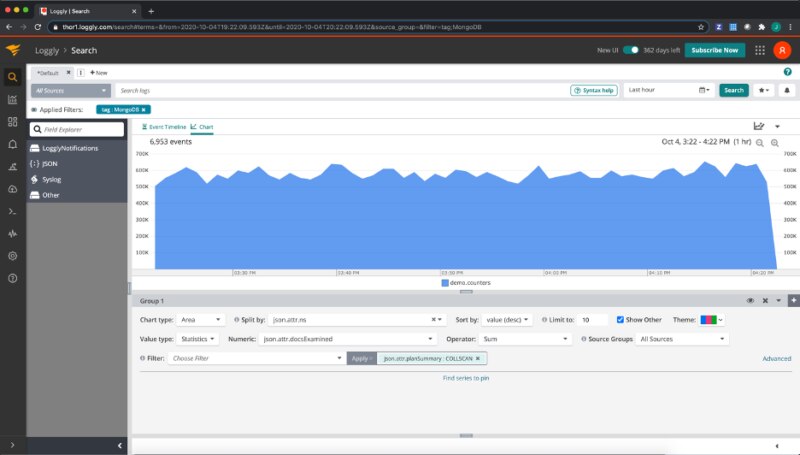Open the Charts section in the sidebar
The height and width of the screenshot is (455, 800).
[x=12, y=99]
